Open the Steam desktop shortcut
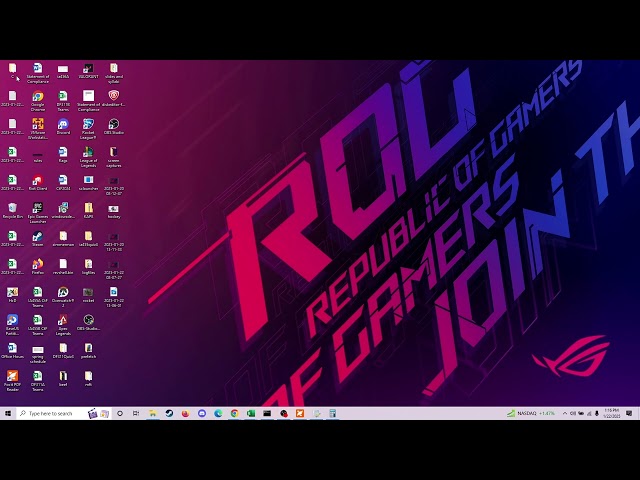 (x=38, y=238)
